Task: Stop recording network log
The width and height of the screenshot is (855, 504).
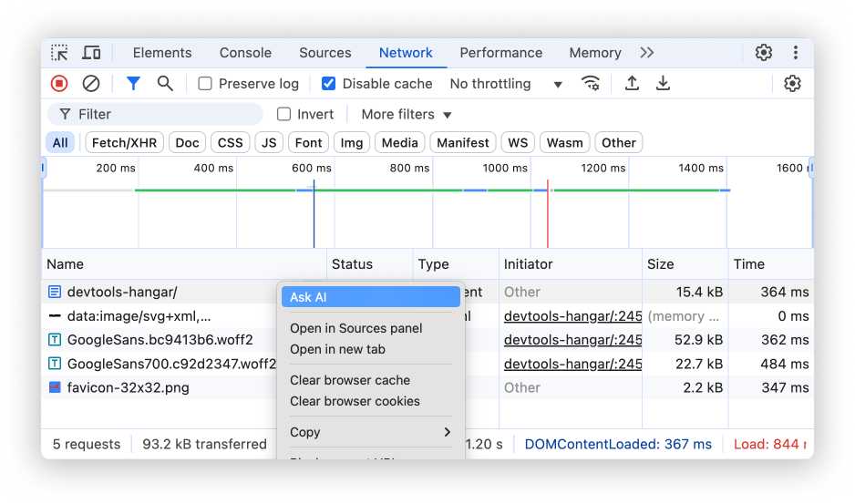Action: [59, 84]
